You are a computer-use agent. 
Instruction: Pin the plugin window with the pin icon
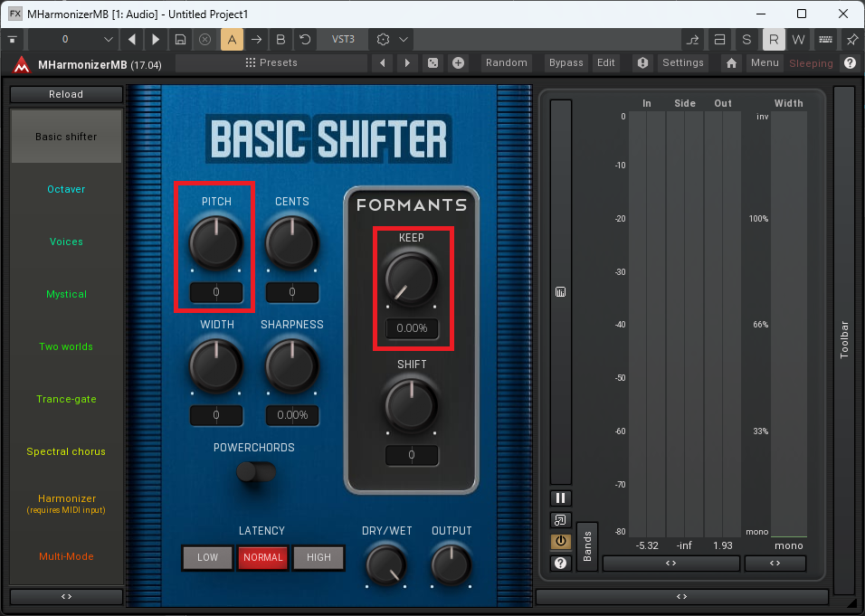click(851, 39)
